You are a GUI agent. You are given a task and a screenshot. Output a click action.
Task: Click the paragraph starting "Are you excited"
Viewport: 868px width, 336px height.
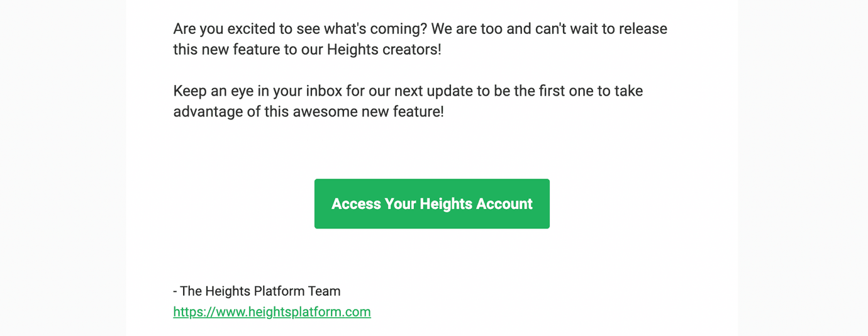click(420, 39)
